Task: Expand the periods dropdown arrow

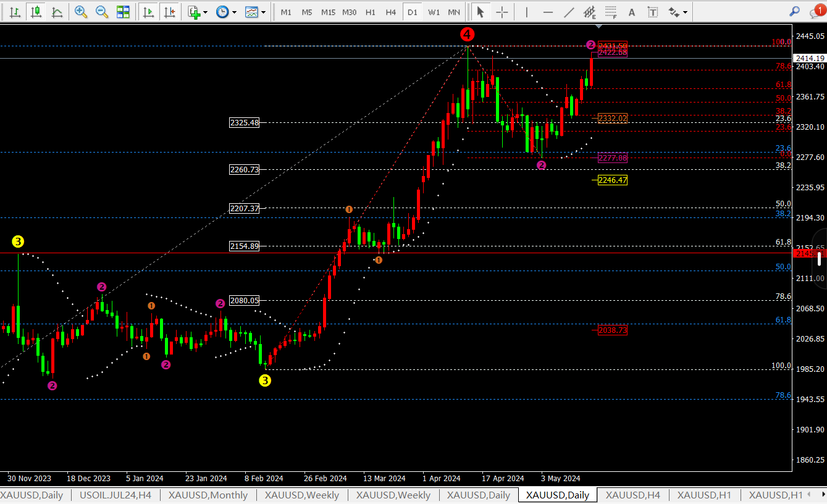Action: point(234,12)
